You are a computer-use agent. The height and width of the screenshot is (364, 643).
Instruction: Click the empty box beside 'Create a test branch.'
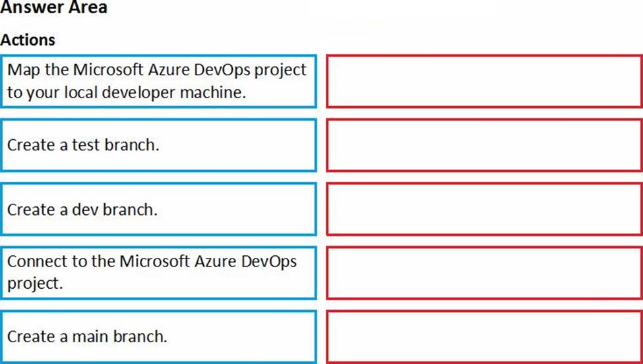click(x=484, y=145)
